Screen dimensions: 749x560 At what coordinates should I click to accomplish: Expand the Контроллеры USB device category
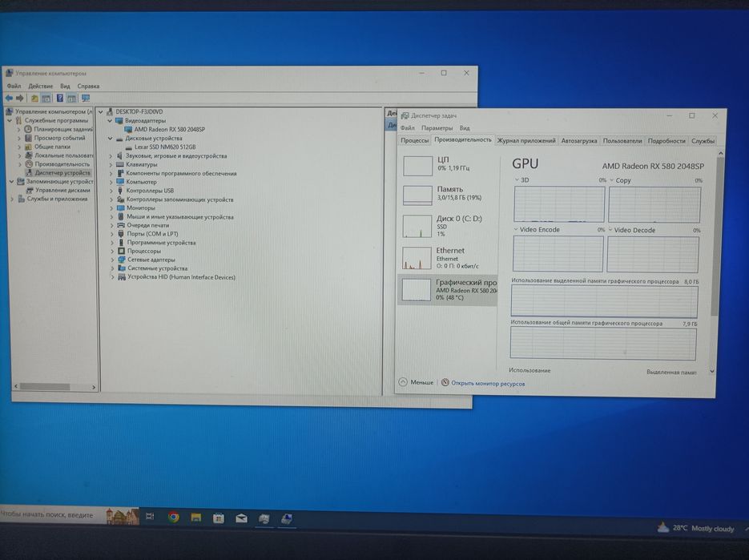[112, 191]
